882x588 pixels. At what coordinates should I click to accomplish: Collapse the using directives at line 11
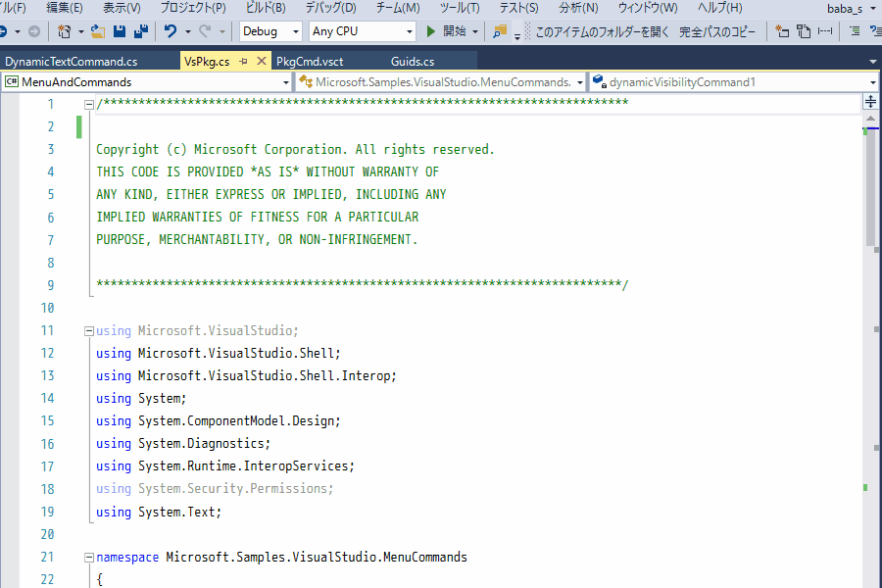[x=88, y=331]
